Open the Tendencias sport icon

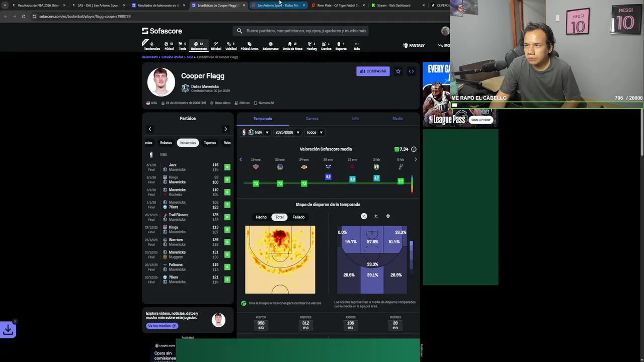pos(151,46)
